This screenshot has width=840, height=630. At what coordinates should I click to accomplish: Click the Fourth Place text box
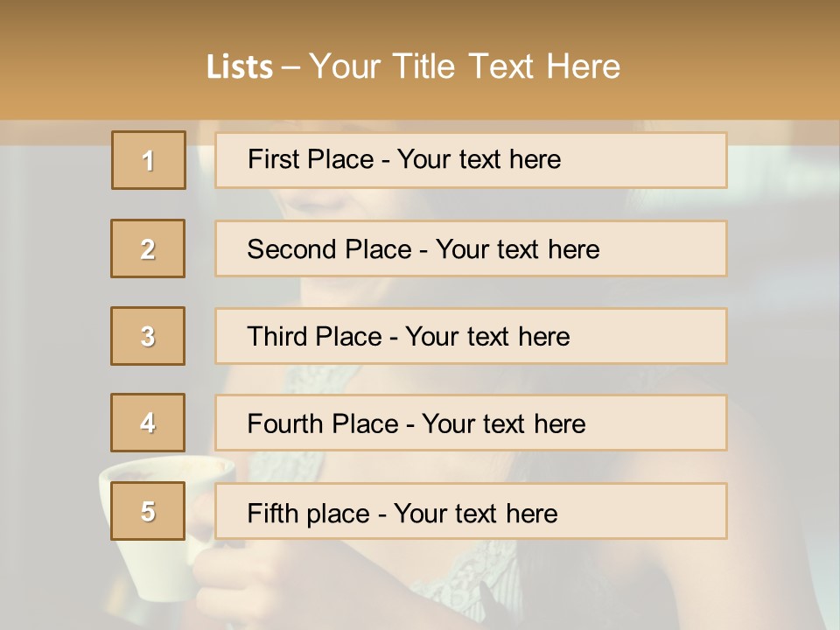pyautogui.click(x=471, y=423)
